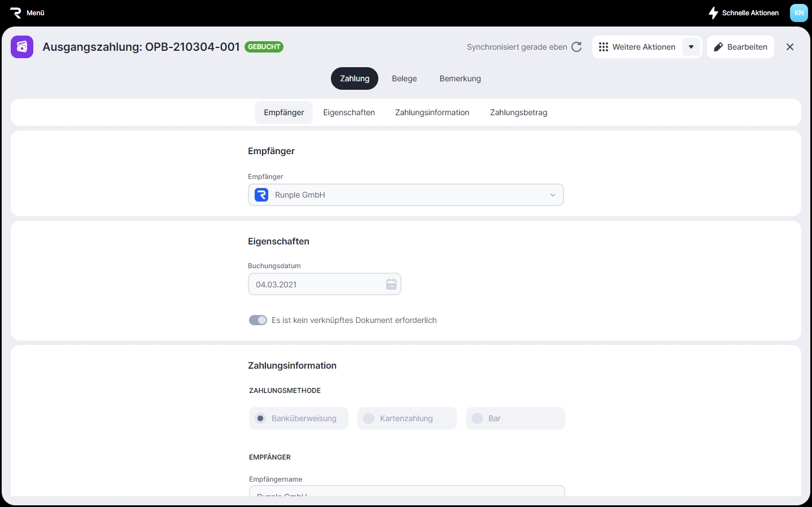The height and width of the screenshot is (507, 812).
Task: Expand the Empfänger dropdown
Action: pyautogui.click(x=552, y=195)
